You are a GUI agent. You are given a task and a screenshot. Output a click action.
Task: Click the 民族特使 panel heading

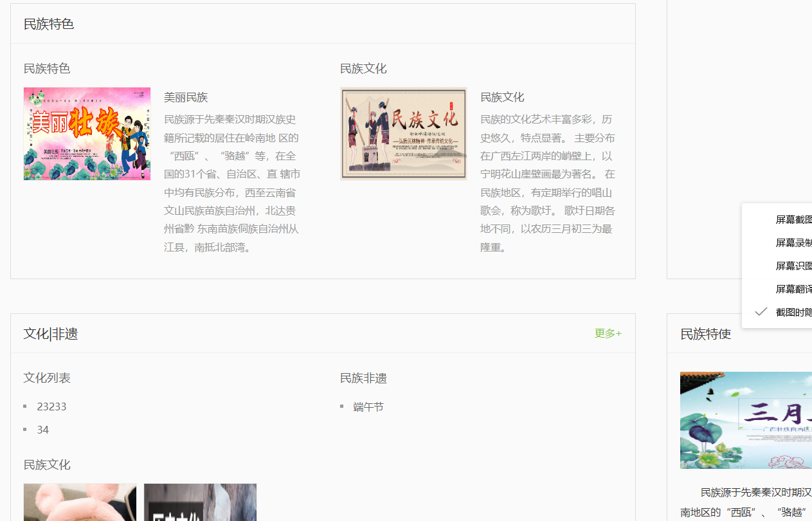[x=705, y=334]
